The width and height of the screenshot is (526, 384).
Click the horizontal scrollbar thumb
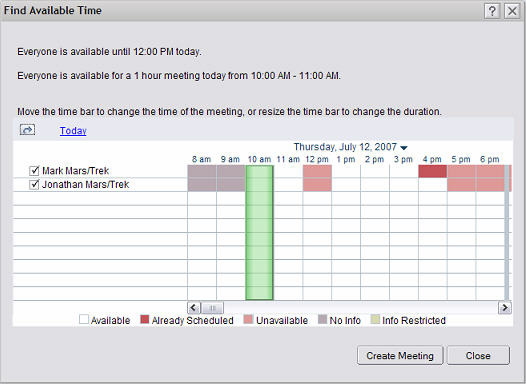[212, 308]
